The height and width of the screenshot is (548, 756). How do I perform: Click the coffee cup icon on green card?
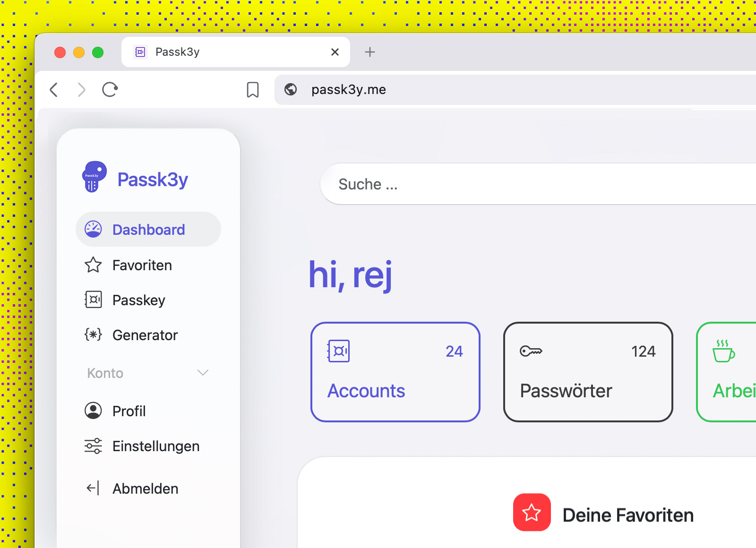point(723,351)
